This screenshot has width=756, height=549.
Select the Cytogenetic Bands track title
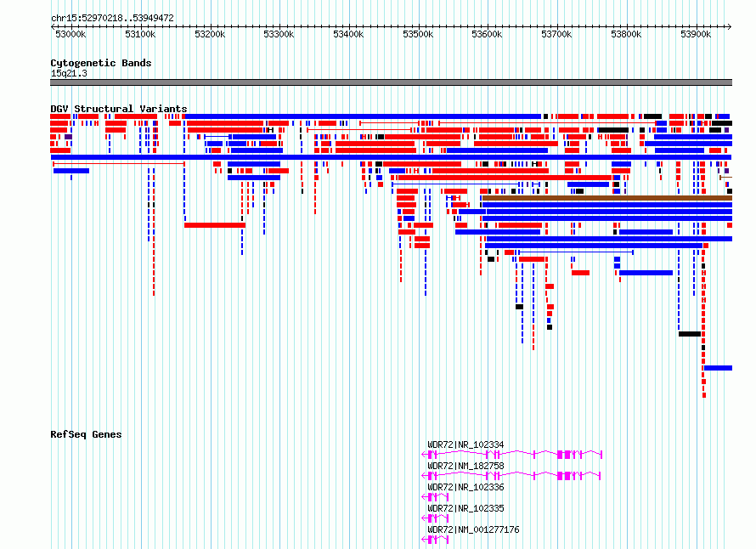click(x=101, y=63)
